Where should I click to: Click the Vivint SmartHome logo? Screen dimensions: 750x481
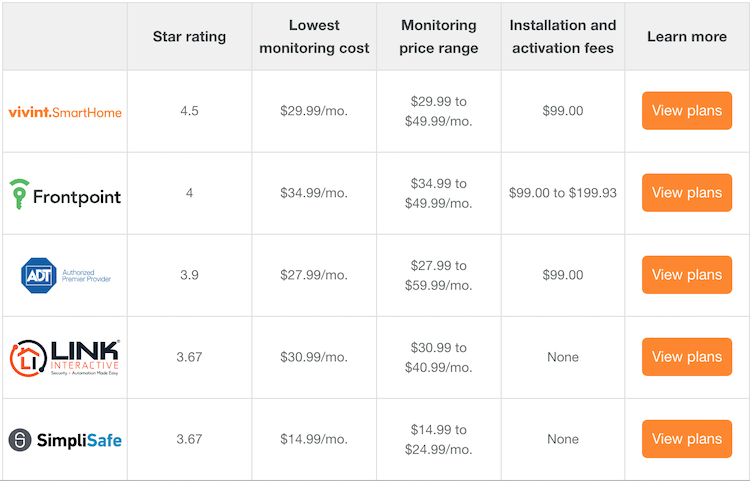[x=65, y=112]
